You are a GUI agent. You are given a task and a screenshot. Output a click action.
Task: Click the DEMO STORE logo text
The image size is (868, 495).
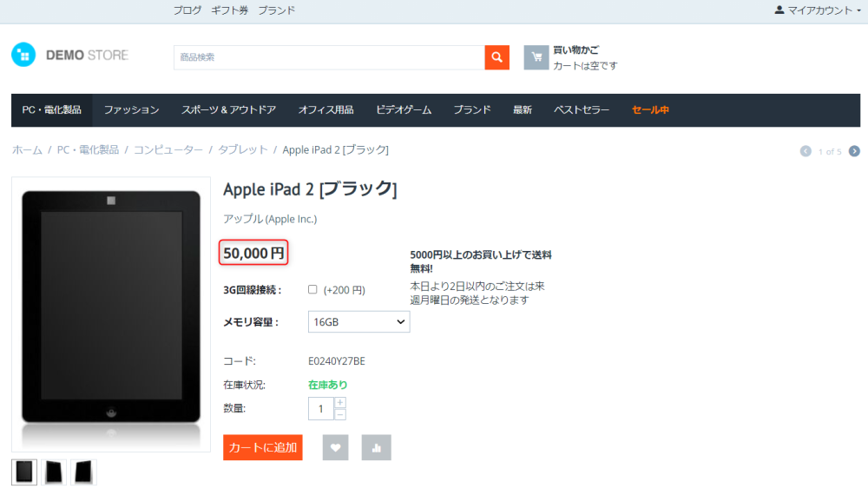coord(87,55)
